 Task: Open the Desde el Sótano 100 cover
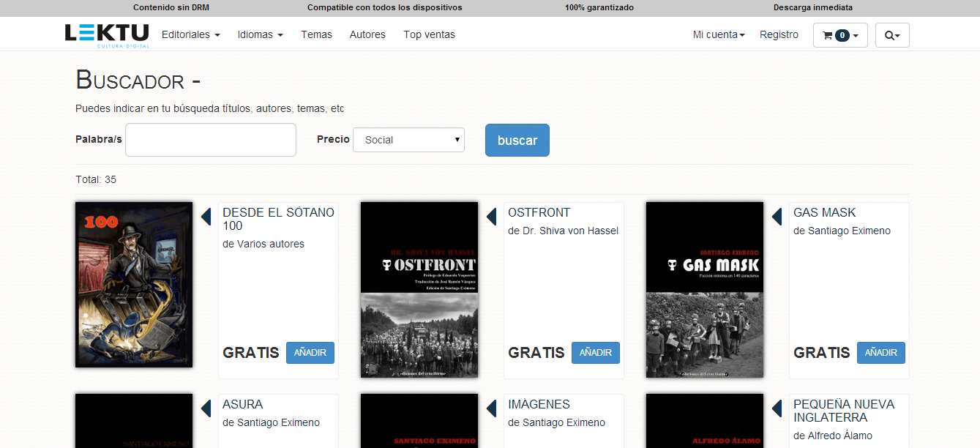pos(134,285)
